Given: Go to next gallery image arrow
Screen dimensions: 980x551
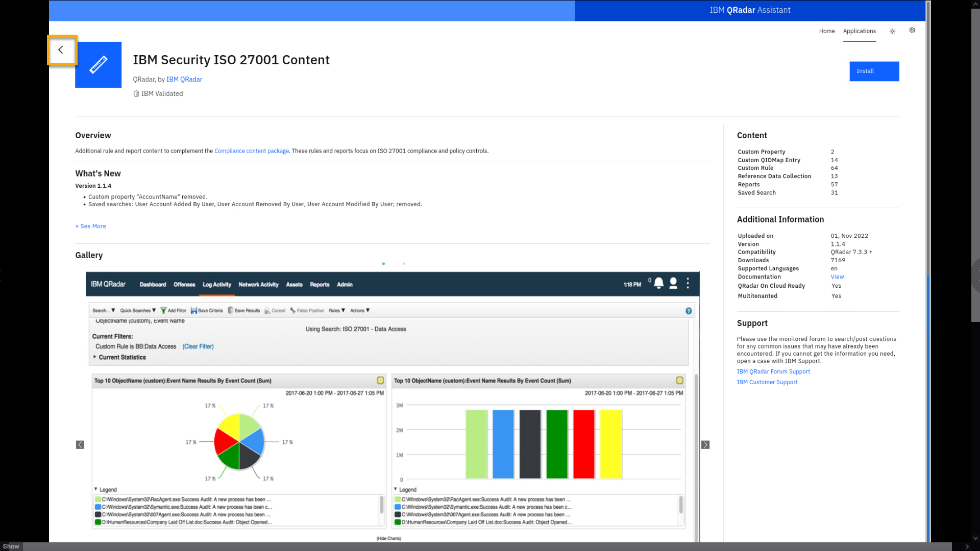Looking at the screenshot, I should (705, 445).
